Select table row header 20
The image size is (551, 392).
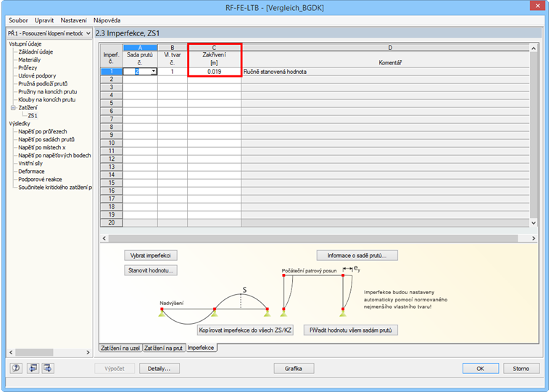coord(112,222)
